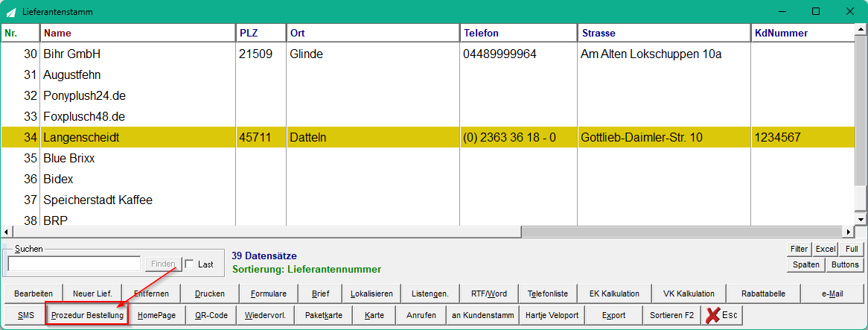The image size is (868, 330).
Task: Click the RTF/Word button
Action: point(489,293)
